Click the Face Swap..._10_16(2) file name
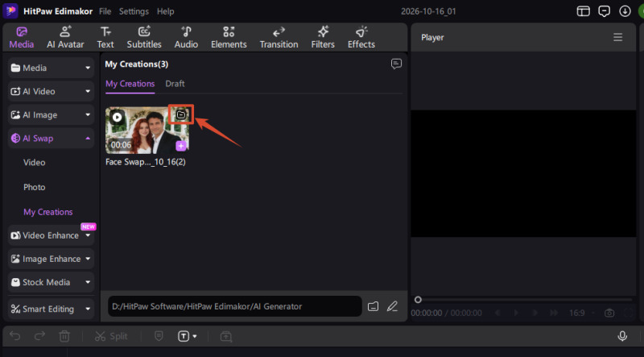644x357 pixels. 146,162
